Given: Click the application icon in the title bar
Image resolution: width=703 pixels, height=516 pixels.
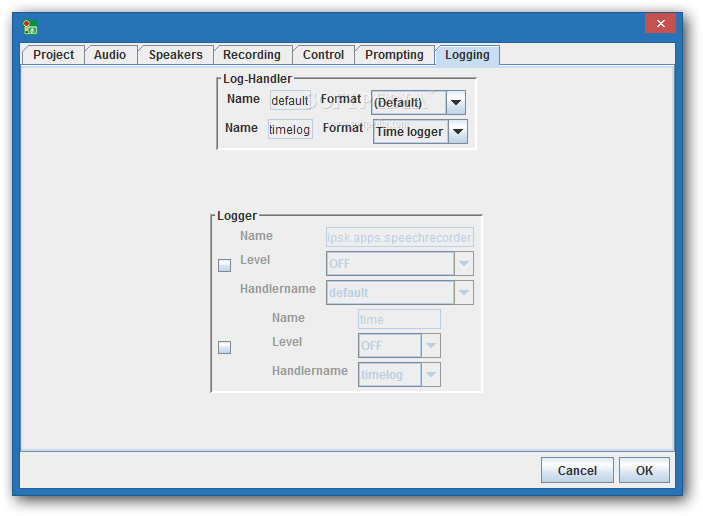Looking at the screenshot, I should (30, 27).
